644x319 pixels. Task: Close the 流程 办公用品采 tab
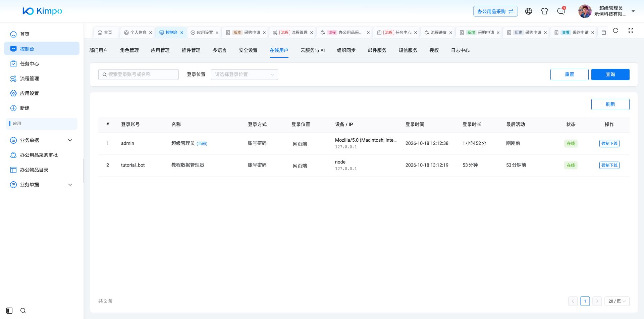coord(368,33)
